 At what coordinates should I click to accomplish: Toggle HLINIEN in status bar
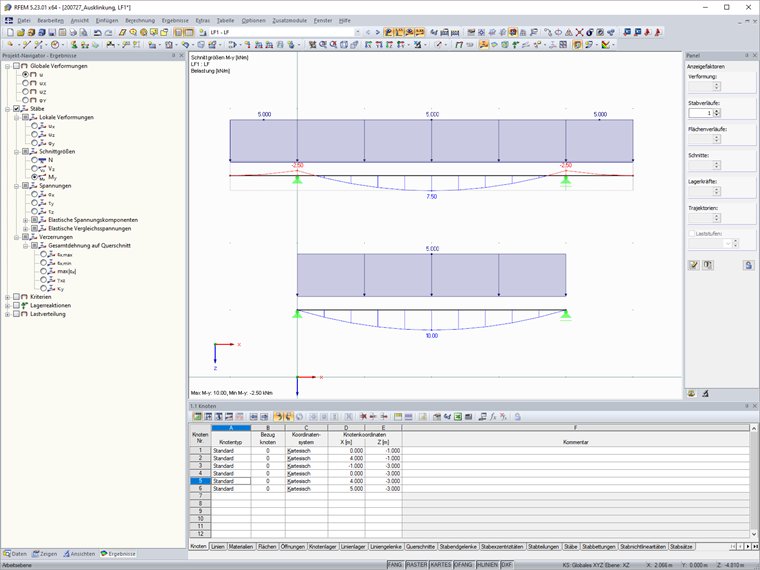(487, 565)
